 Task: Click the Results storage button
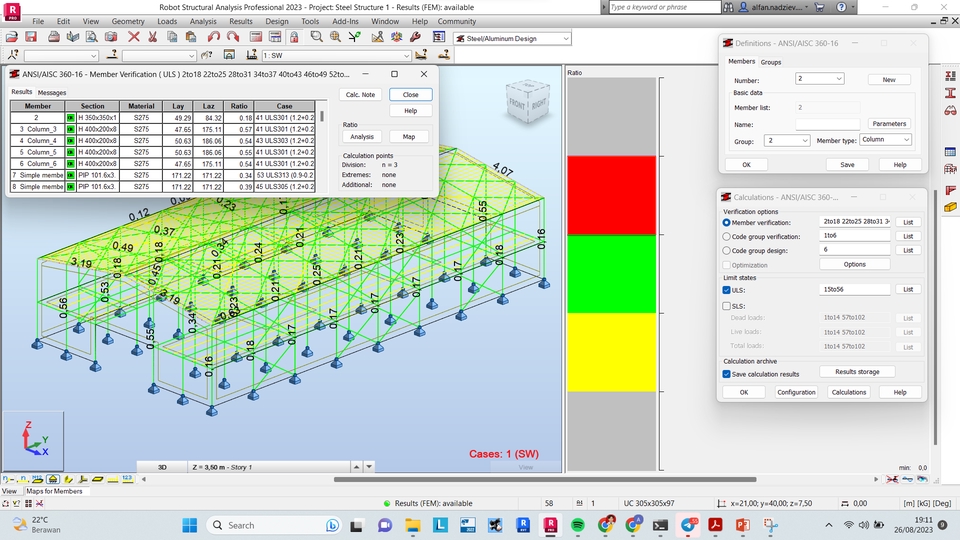[857, 372]
